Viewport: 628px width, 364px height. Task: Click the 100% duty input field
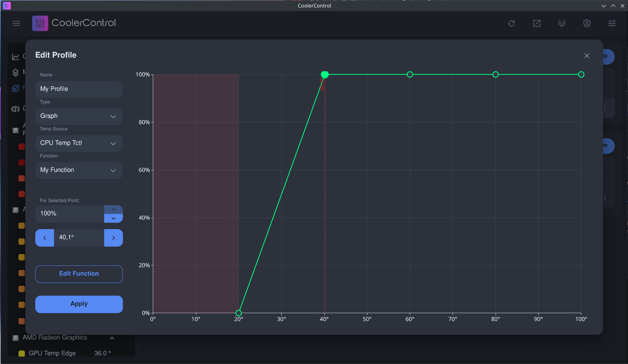pos(70,214)
